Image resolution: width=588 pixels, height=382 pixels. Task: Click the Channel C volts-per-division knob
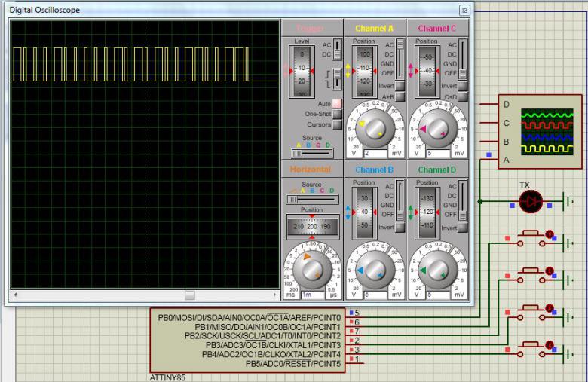(438, 129)
